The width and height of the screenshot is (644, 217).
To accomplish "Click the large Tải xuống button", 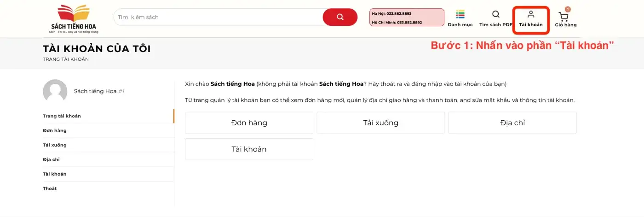I will [380, 123].
